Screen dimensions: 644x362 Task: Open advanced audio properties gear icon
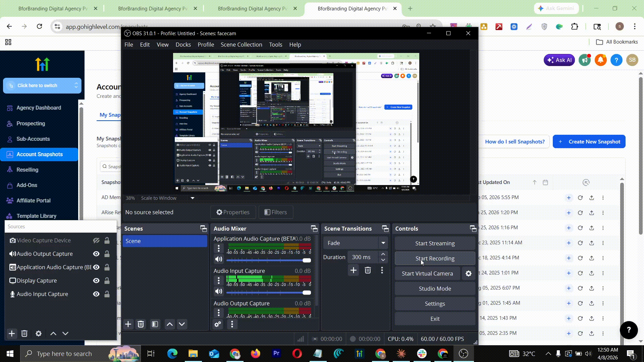pos(218,324)
